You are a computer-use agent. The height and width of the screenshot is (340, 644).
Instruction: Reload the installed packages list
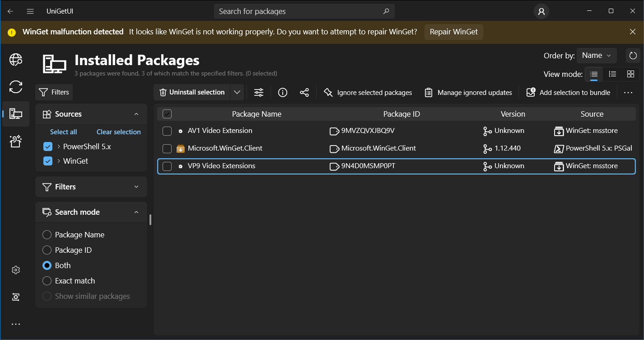pos(633,56)
